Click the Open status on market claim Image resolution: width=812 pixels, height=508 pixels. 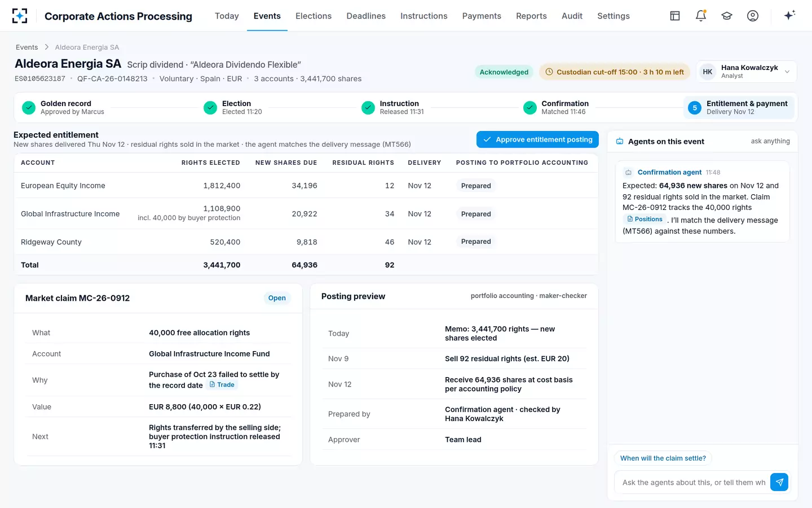point(277,298)
